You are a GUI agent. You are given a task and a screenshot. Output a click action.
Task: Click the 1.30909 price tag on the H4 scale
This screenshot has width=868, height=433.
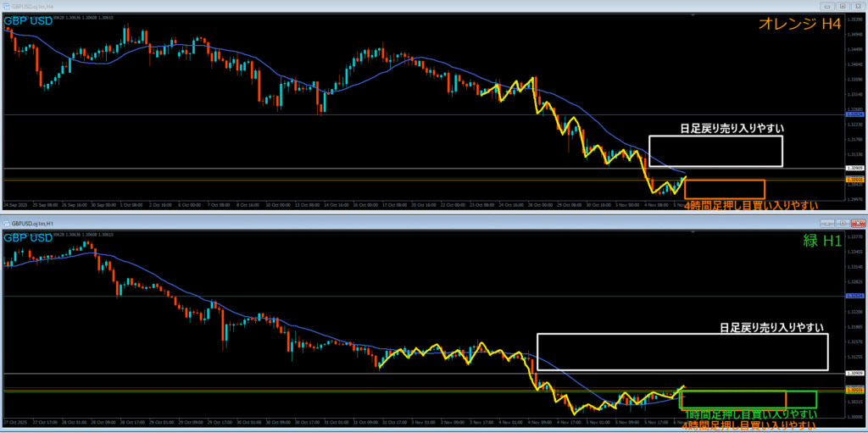(x=854, y=167)
